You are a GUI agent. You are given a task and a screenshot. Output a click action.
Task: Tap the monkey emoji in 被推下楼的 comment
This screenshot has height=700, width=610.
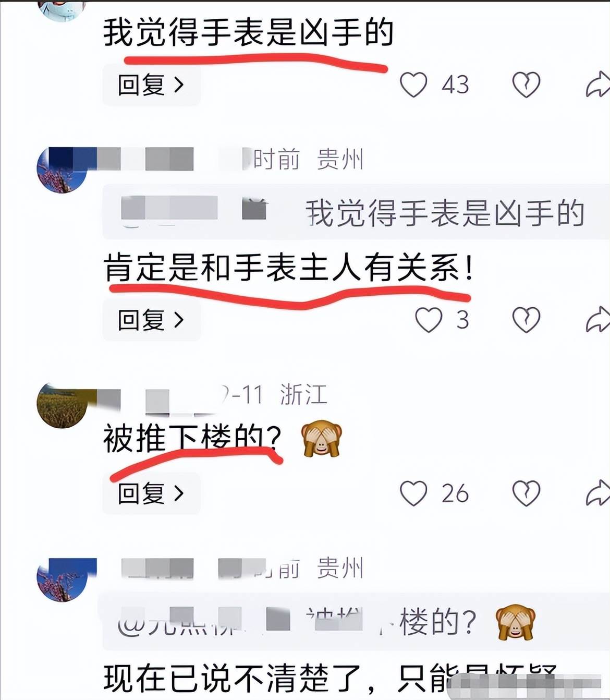click(x=322, y=439)
